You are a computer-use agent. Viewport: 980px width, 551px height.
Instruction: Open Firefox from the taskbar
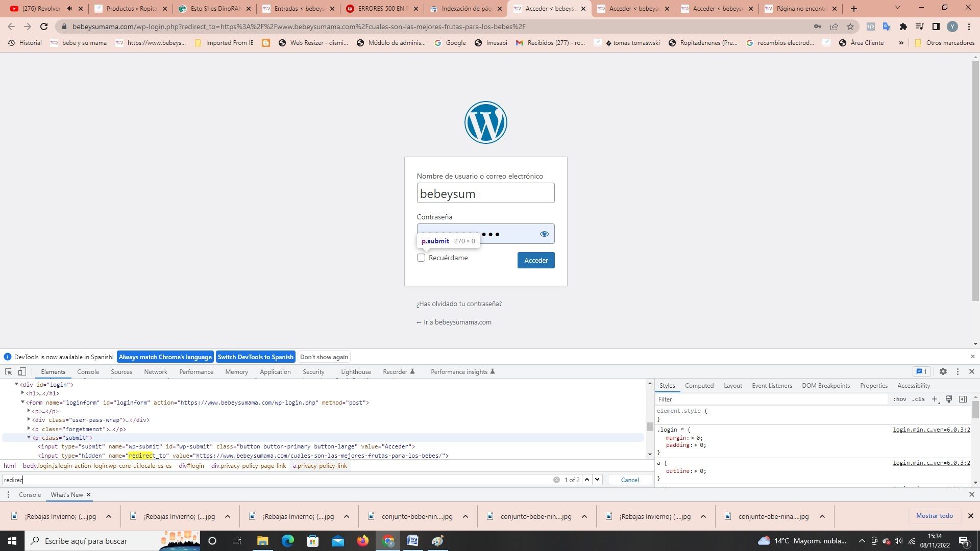pos(363,541)
